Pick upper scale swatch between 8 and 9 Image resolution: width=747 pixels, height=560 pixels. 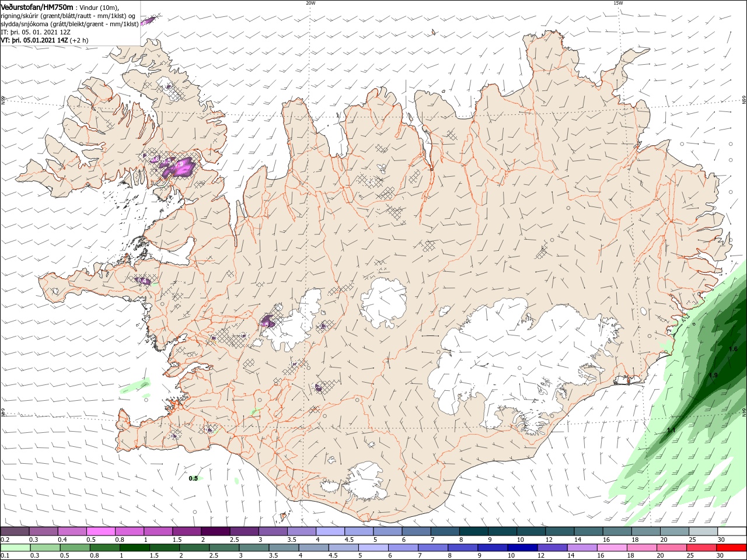point(473,531)
